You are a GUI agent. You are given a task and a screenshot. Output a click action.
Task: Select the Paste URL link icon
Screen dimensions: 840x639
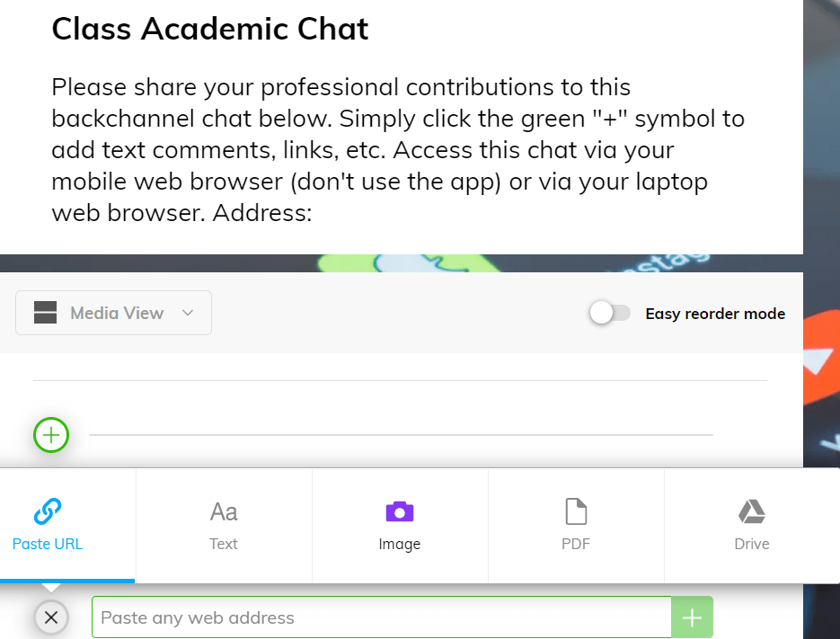point(47,511)
